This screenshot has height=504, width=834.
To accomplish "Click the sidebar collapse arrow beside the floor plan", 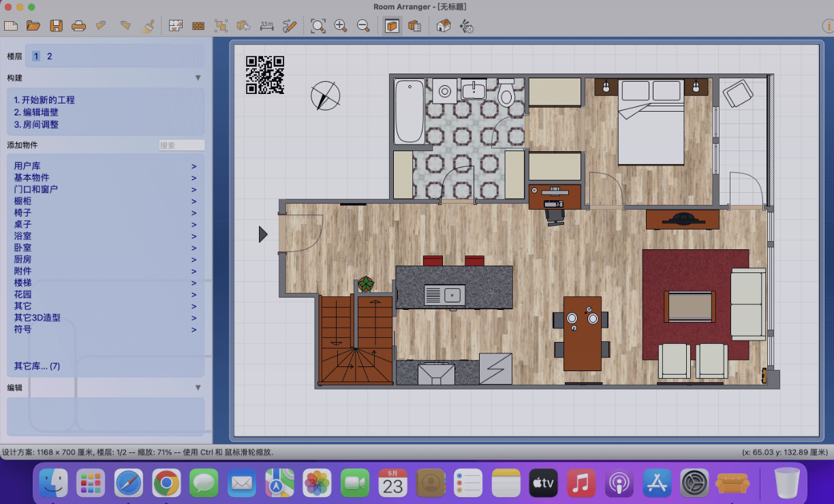I will 263,234.
